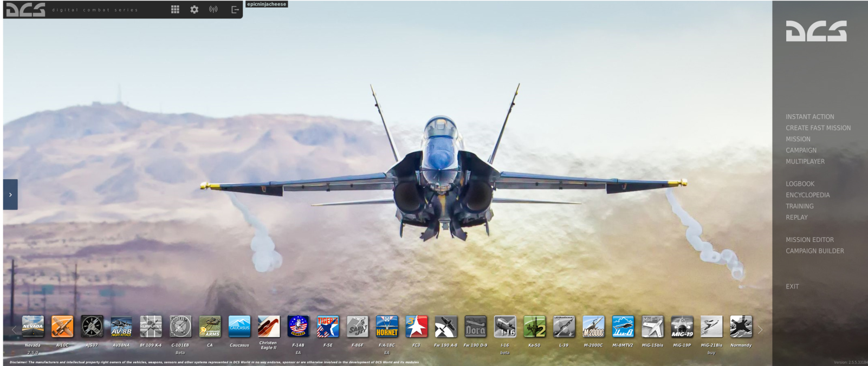Click the broadcast signal icon in top bar

(x=213, y=9)
